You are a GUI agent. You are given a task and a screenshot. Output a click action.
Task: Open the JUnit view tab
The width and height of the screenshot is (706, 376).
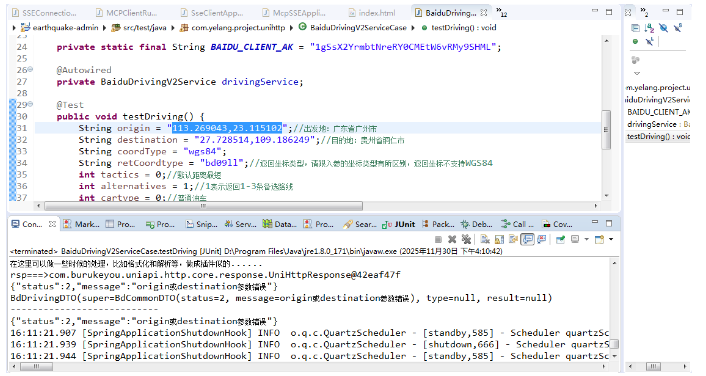(398, 224)
